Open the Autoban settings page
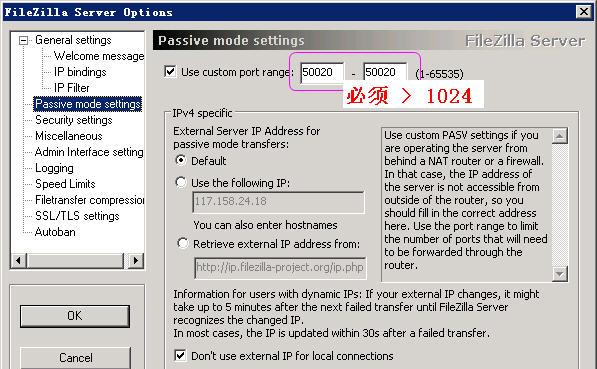 point(55,232)
